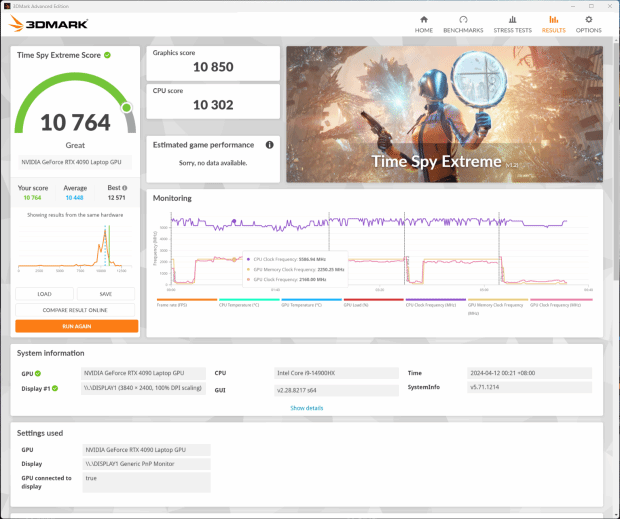Click COMPARE RESULT ONLINE
Screen dimensions: 620x519
coord(75,310)
